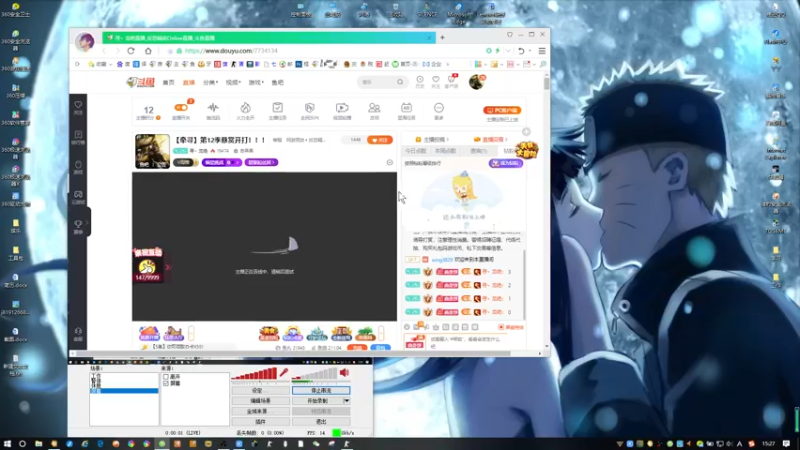The height and width of the screenshot is (450, 800).
Task: Switch to the 首页 nav item
Action: (x=168, y=82)
